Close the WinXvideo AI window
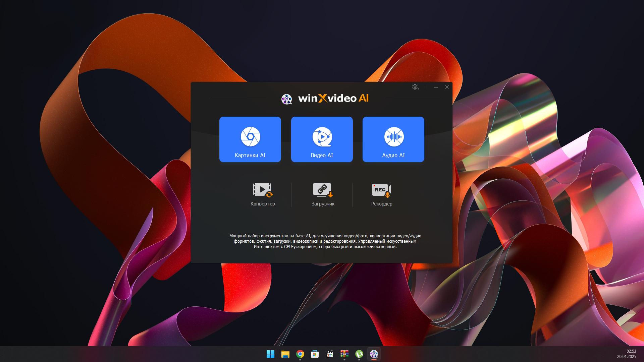The width and height of the screenshot is (644, 362). (447, 87)
